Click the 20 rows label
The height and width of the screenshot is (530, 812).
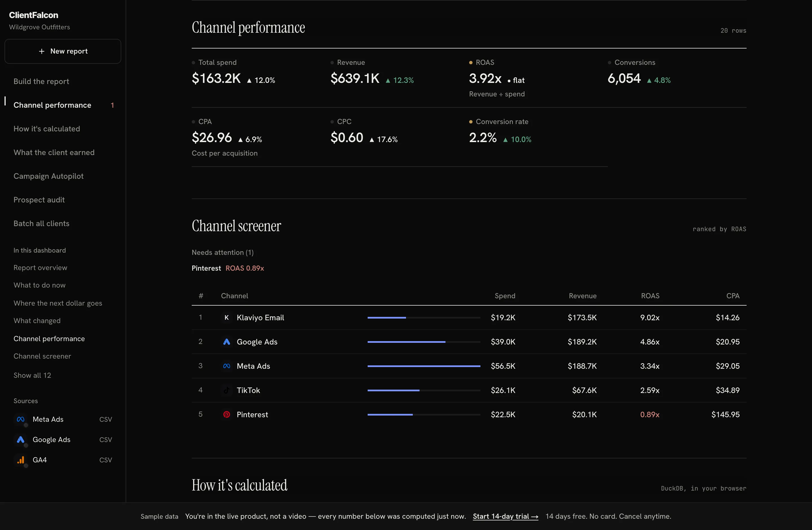pyautogui.click(x=733, y=31)
